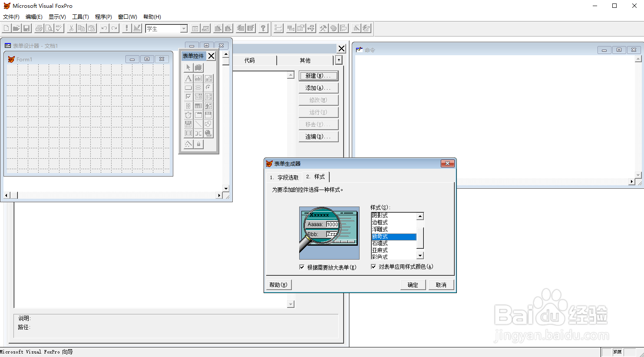Select the View Classes tool in 表单控件

[x=198, y=67]
